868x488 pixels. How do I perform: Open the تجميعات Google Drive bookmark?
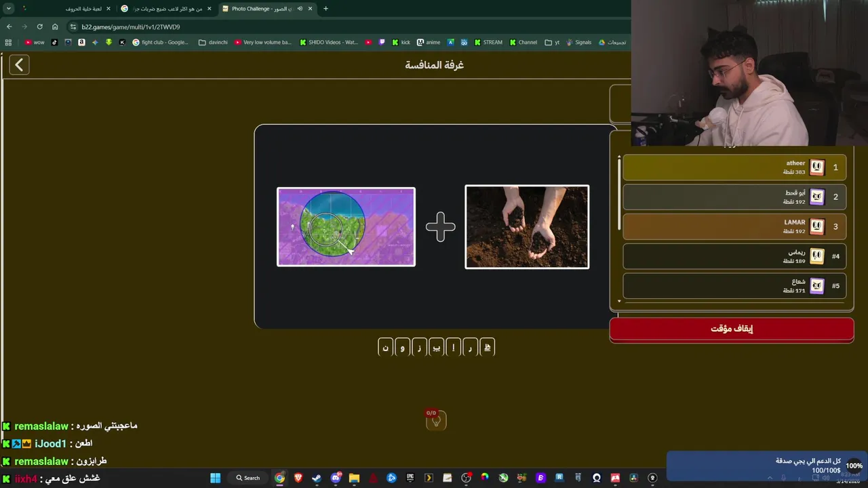tap(612, 42)
